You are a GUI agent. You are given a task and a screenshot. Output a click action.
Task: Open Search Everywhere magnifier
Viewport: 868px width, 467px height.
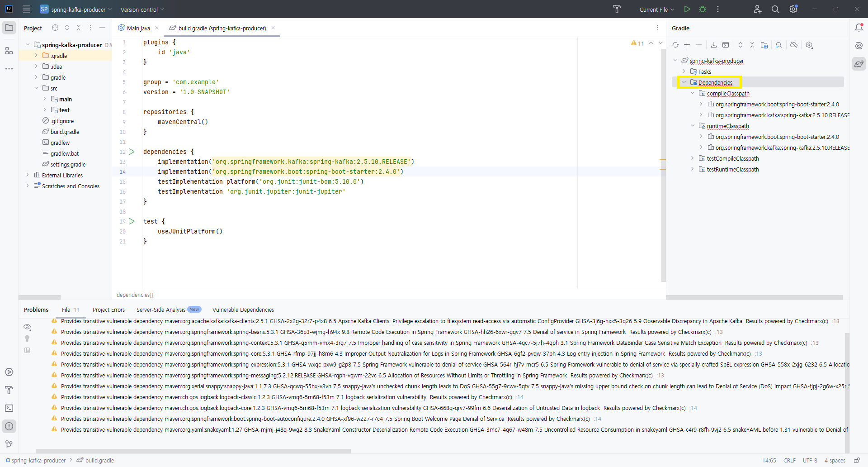775,9
